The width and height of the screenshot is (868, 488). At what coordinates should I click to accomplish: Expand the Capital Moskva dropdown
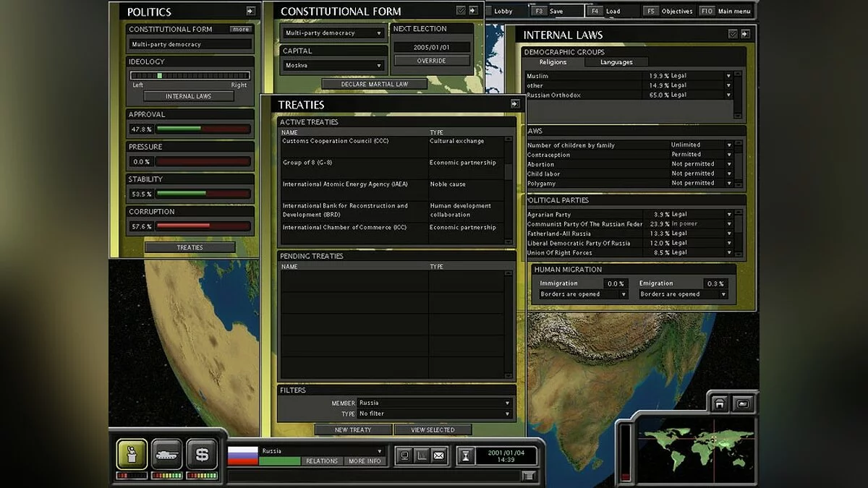pos(333,66)
